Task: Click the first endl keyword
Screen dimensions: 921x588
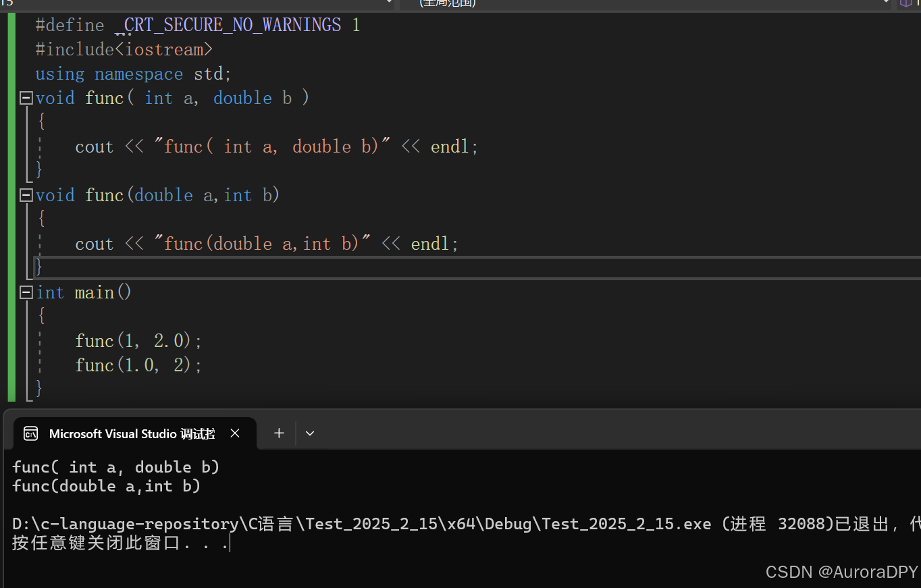Action: [x=450, y=147]
